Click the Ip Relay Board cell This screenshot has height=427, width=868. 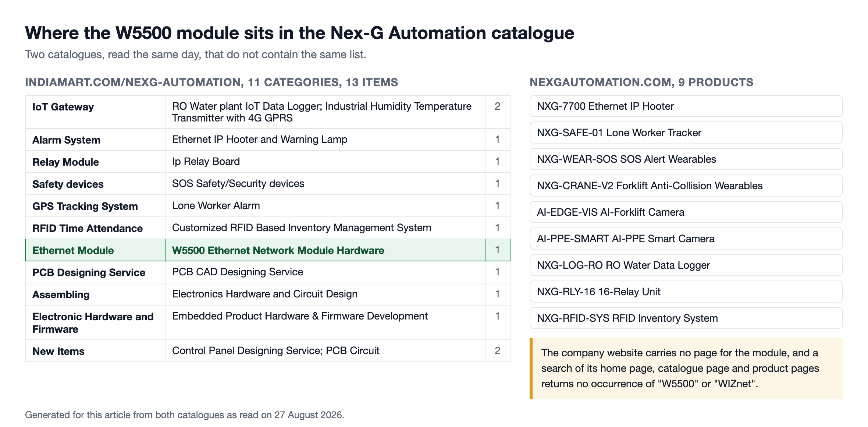click(325, 162)
